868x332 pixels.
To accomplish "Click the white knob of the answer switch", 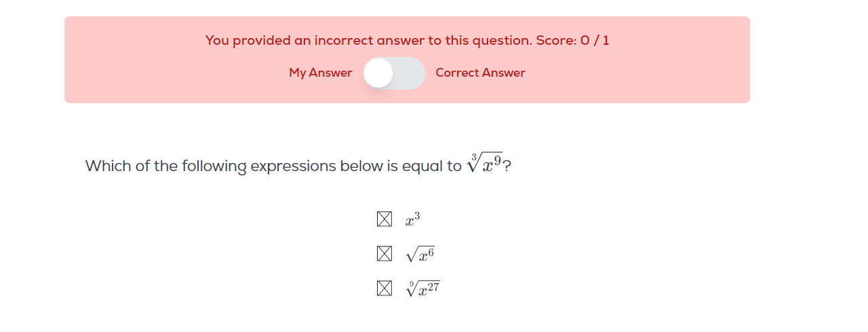I will (378, 73).
